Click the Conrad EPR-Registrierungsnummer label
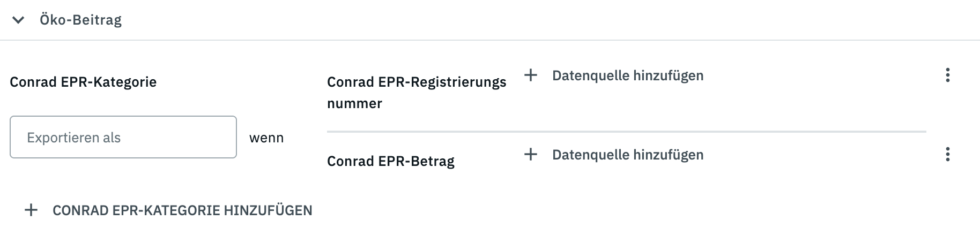This screenshot has height=243, width=980. pyautogui.click(x=417, y=82)
